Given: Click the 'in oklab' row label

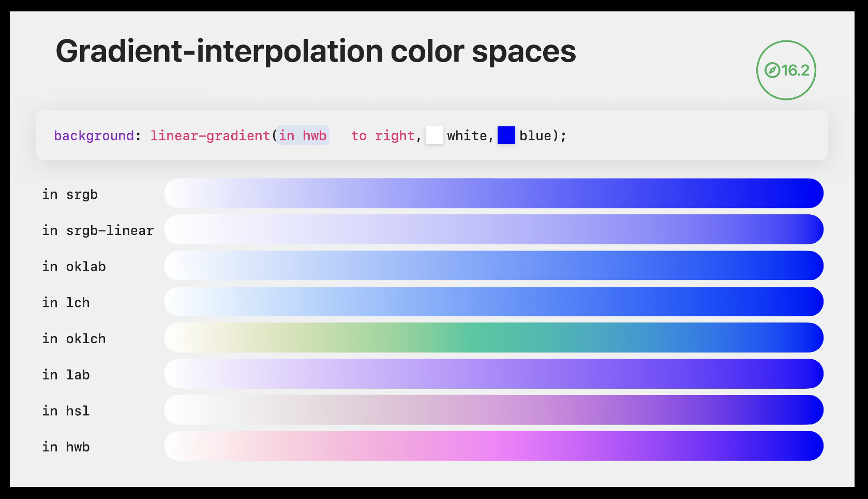Looking at the screenshot, I should pyautogui.click(x=74, y=267).
